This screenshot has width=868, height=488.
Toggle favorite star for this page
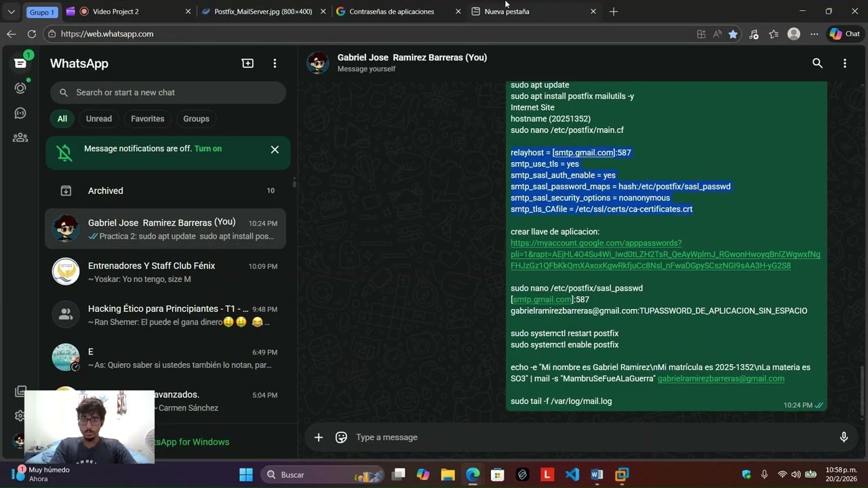[733, 34]
